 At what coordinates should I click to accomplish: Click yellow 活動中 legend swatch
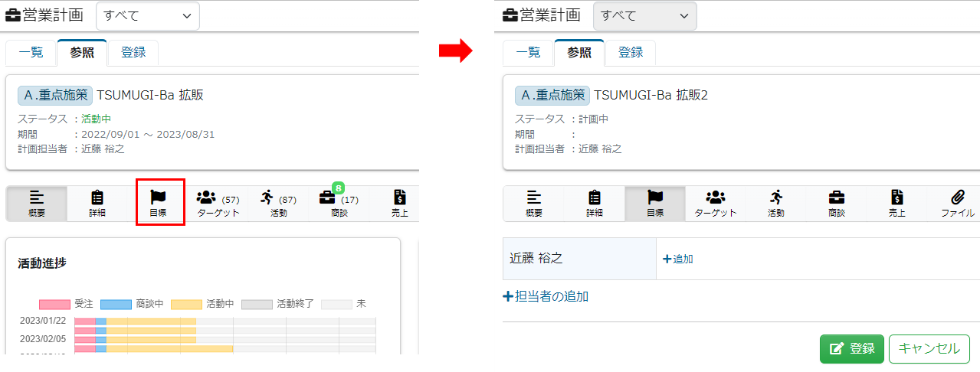point(186,304)
